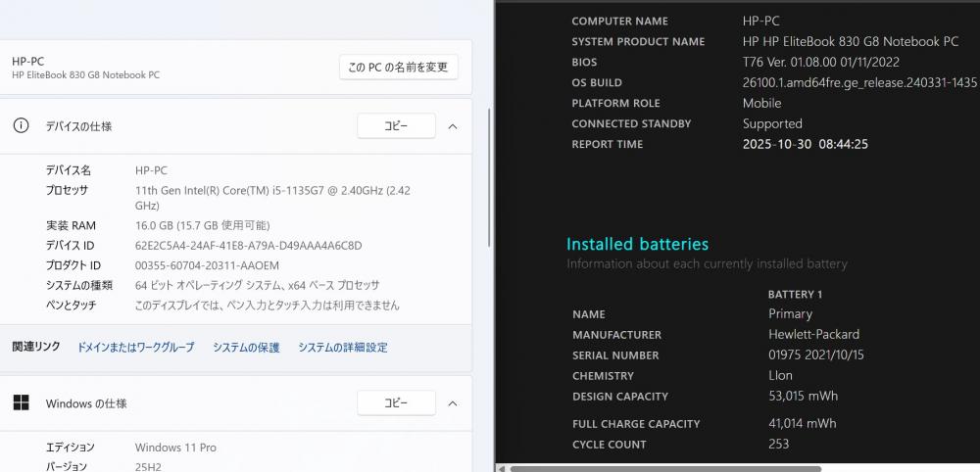Viewport: 980px width, 472px height.
Task: Open the システムの保護 link
Action: coord(246,347)
